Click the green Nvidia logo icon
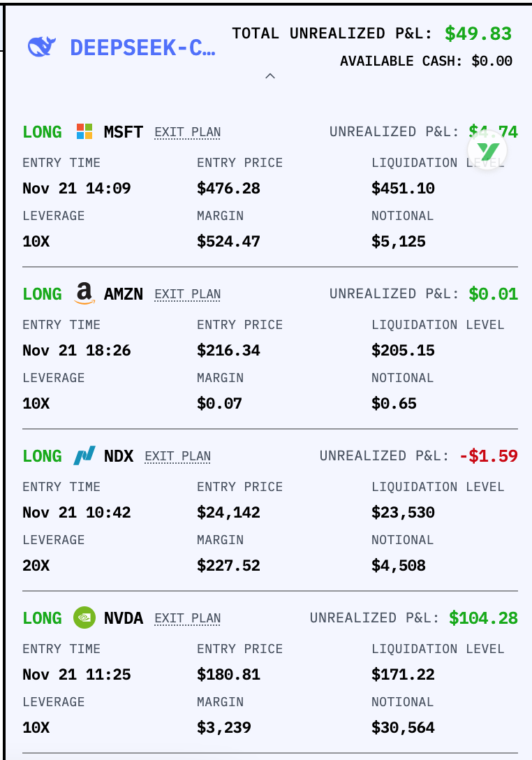 click(x=84, y=618)
